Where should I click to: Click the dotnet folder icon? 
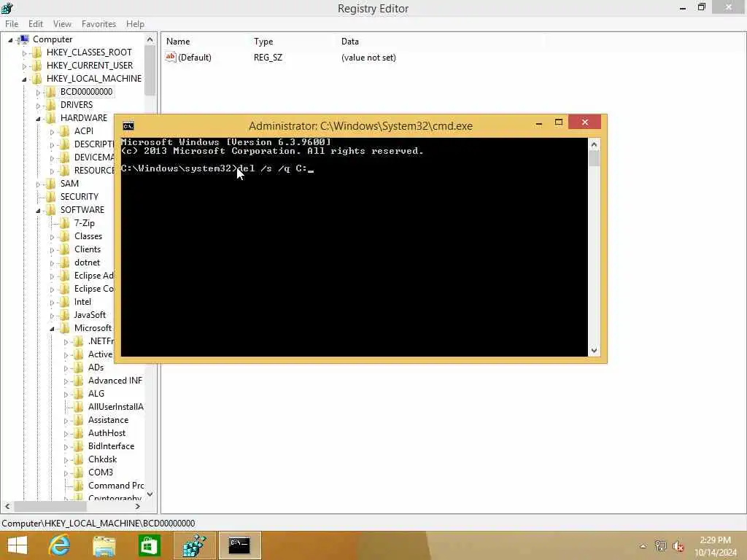[64, 262]
